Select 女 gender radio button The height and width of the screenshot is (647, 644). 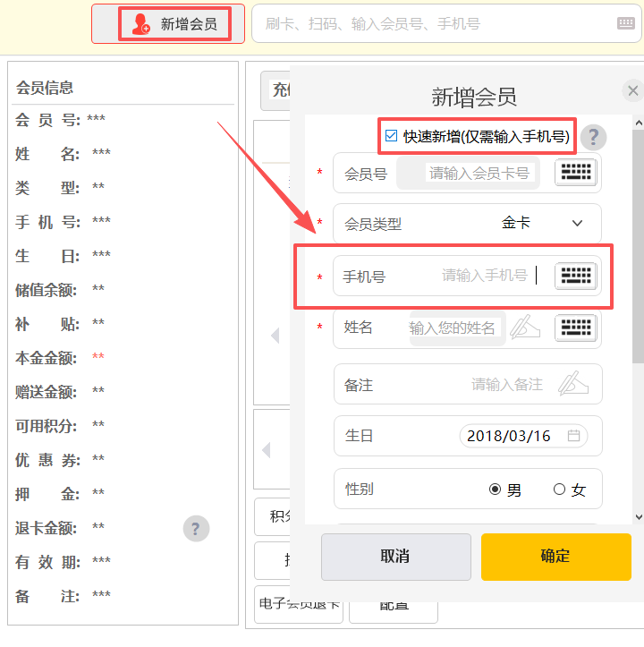(560, 490)
